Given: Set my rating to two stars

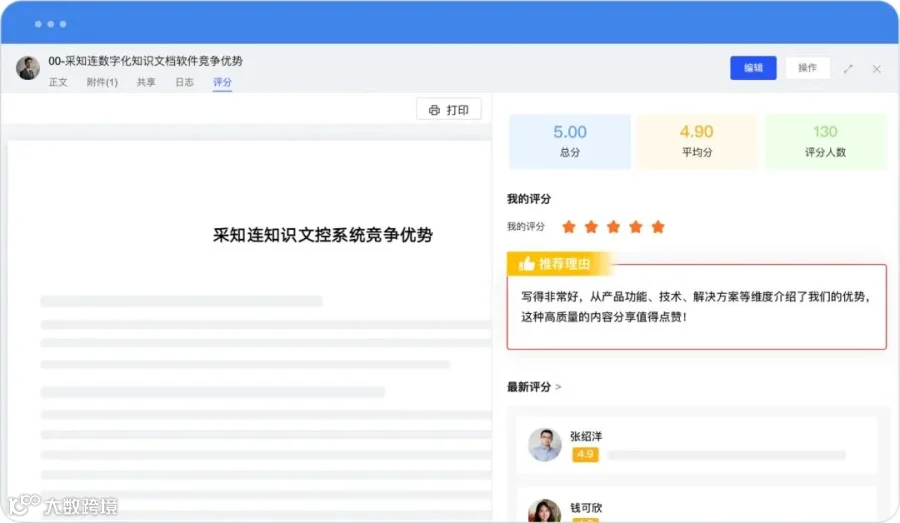Looking at the screenshot, I should coord(591,227).
